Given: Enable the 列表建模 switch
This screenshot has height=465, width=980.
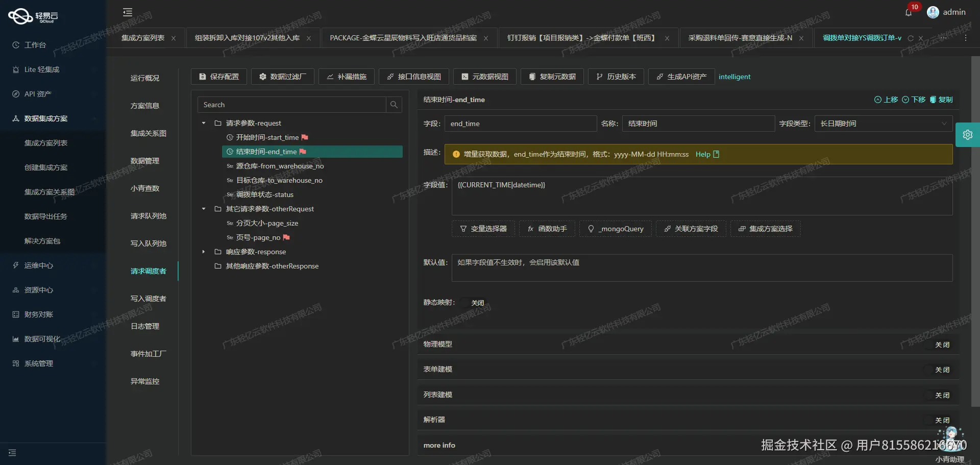Looking at the screenshot, I should tap(938, 395).
